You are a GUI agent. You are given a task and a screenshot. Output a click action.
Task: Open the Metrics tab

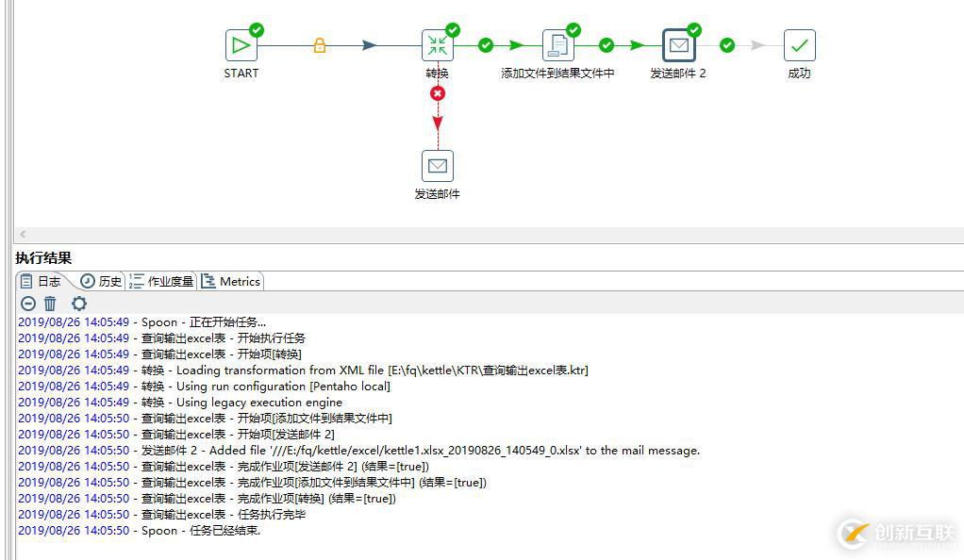click(x=231, y=282)
